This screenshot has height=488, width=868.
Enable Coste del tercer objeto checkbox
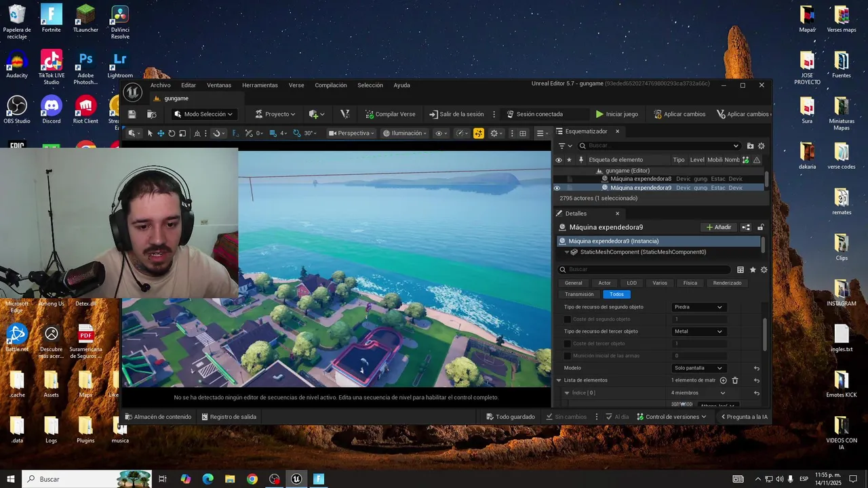[568, 344]
